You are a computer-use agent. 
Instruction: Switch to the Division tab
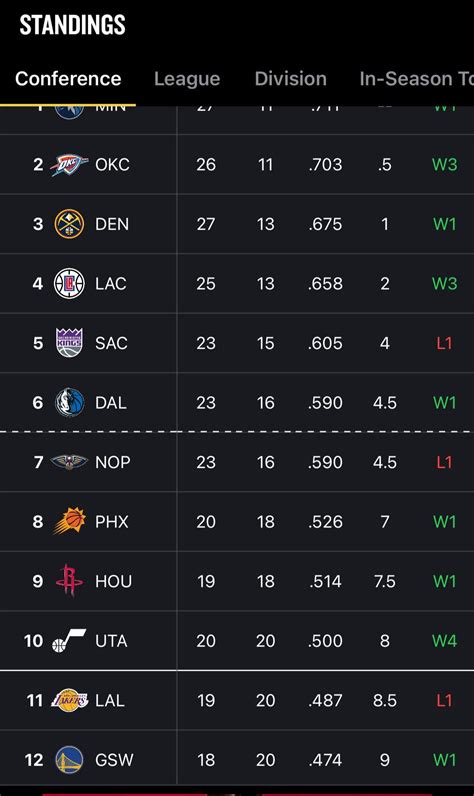point(290,79)
